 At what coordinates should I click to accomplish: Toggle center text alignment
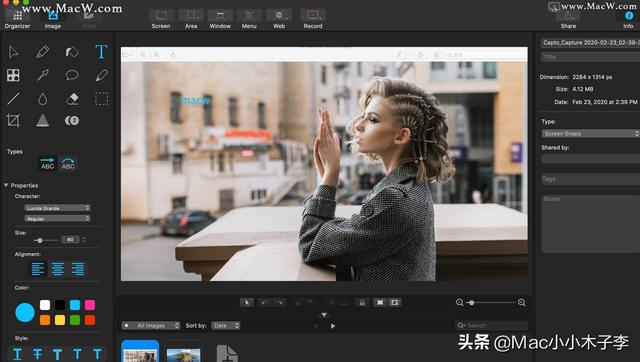point(58,269)
